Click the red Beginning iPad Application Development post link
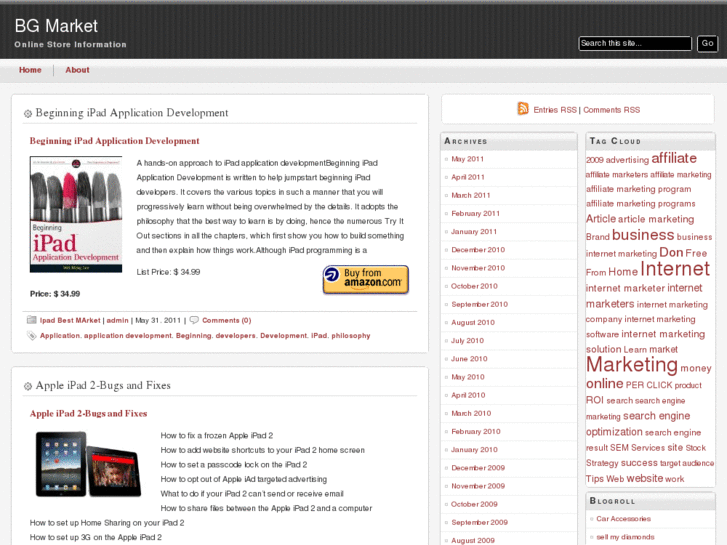 115,141
